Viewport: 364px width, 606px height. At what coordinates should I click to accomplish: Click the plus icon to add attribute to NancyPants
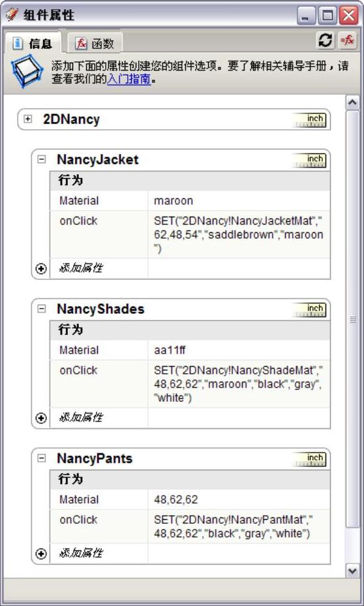[x=41, y=554]
